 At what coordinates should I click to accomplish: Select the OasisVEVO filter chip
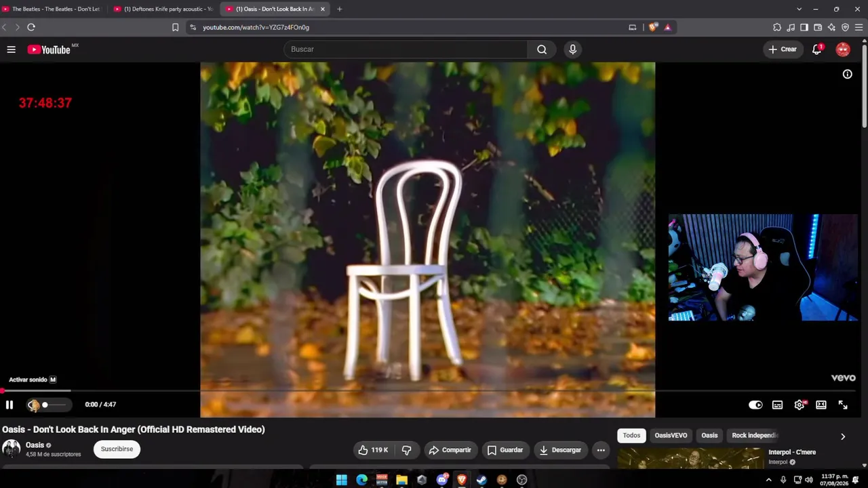coord(671,435)
